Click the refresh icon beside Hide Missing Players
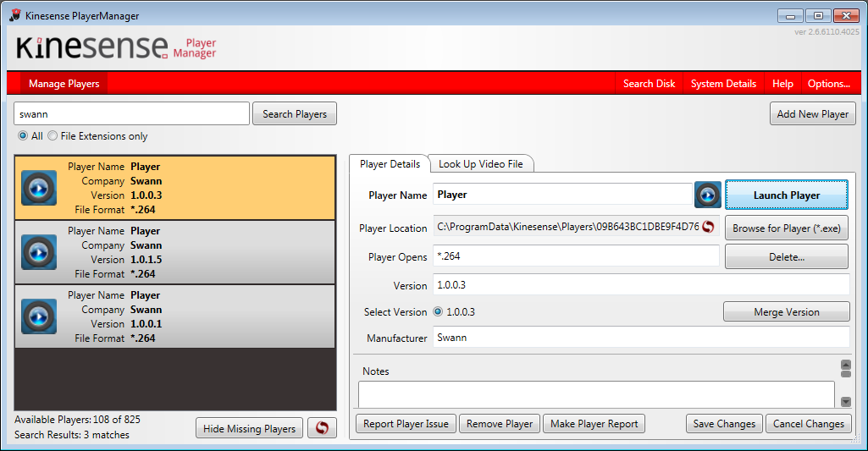The image size is (868, 451). point(322,428)
